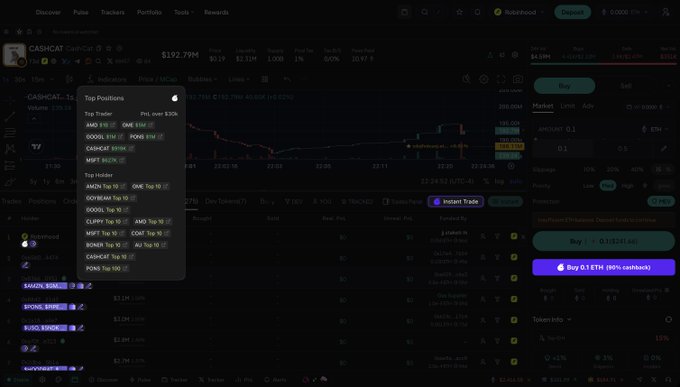Open PONS $1M trader external link
This screenshot has width=680, height=387.
[160, 137]
